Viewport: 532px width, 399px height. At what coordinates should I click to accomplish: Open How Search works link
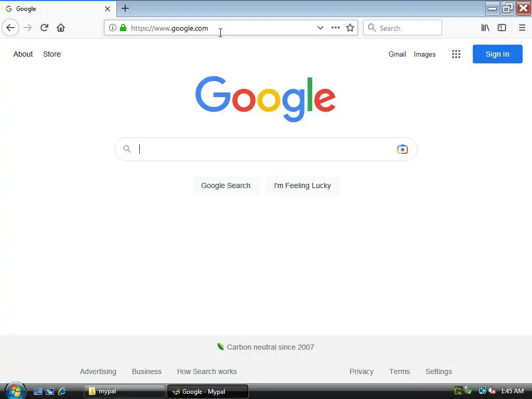click(x=207, y=371)
